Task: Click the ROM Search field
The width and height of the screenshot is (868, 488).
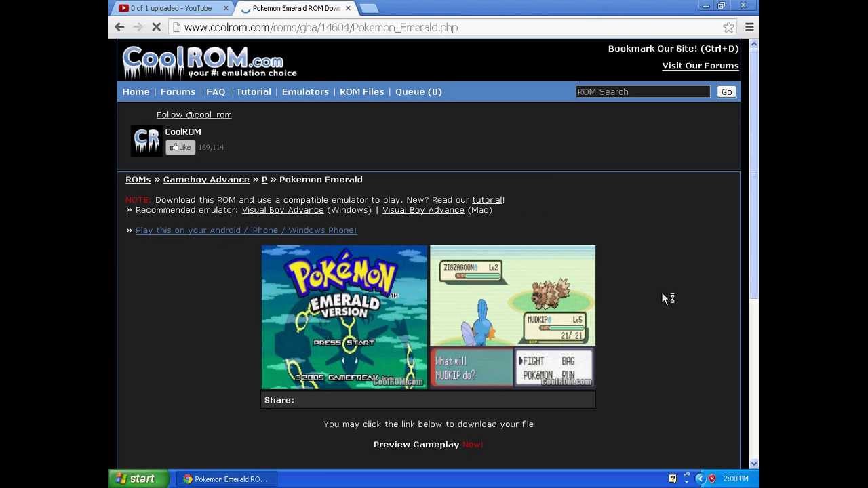Action: coord(642,91)
